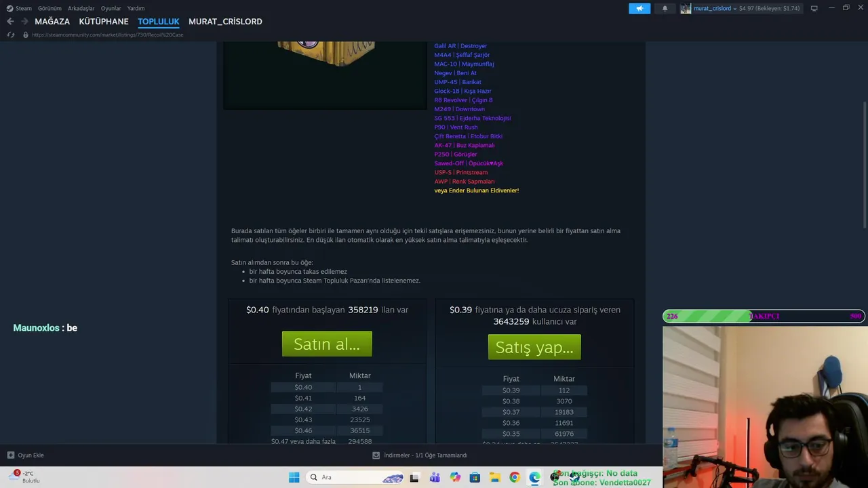Open announcements via the blue megaphone icon

[x=639, y=8]
